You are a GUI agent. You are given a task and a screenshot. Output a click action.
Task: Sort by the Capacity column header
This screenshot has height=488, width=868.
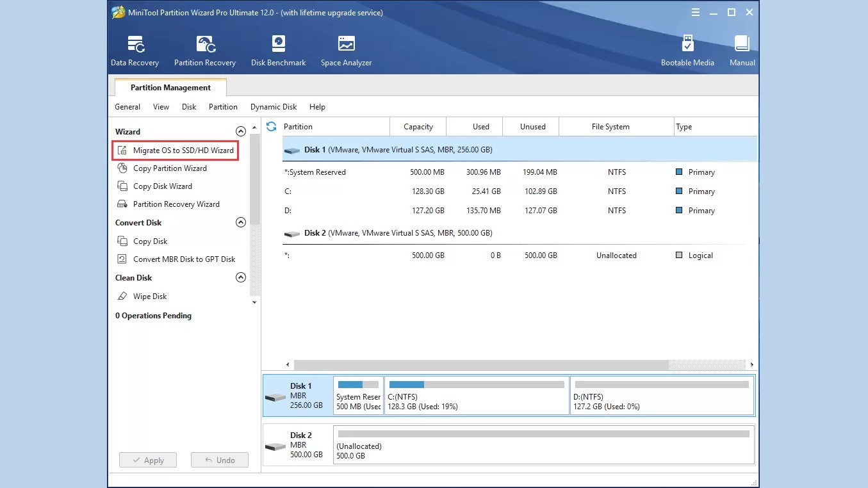418,127
